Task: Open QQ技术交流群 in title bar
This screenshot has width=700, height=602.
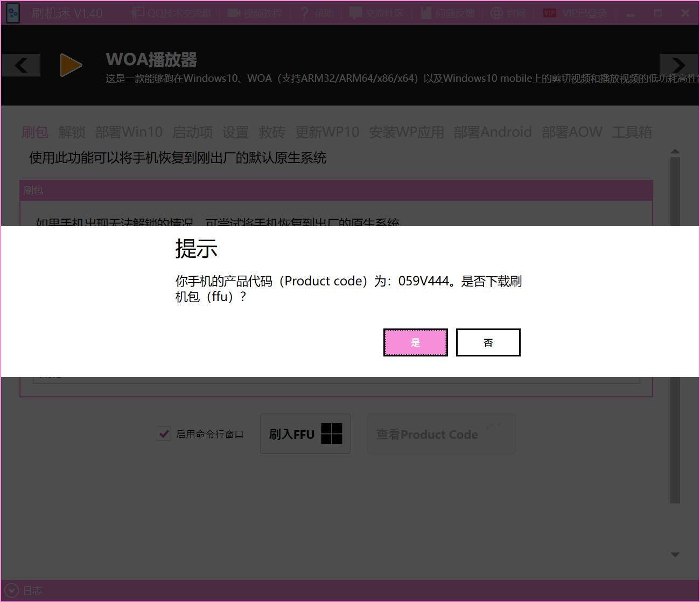Action: [172, 13]
